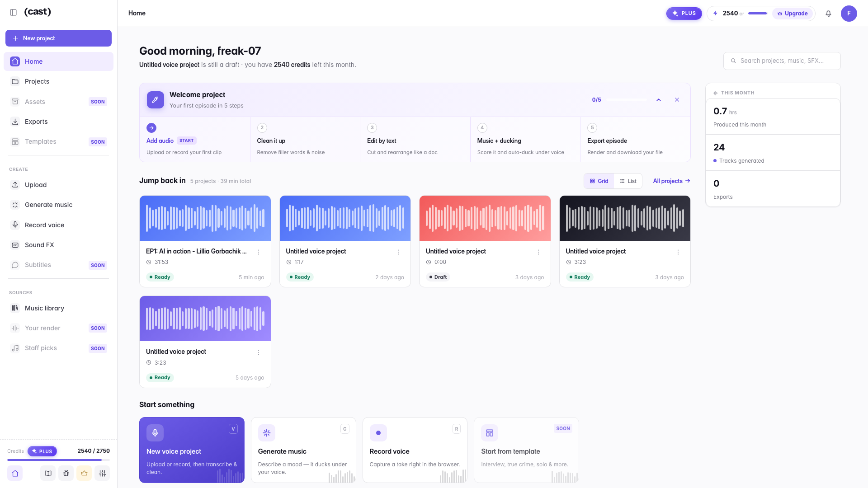This screenshot has height=488, width=868.
Task: Click the sparkle icon on Generate music card
Action: pyautogui.click(x=267, y=433)
